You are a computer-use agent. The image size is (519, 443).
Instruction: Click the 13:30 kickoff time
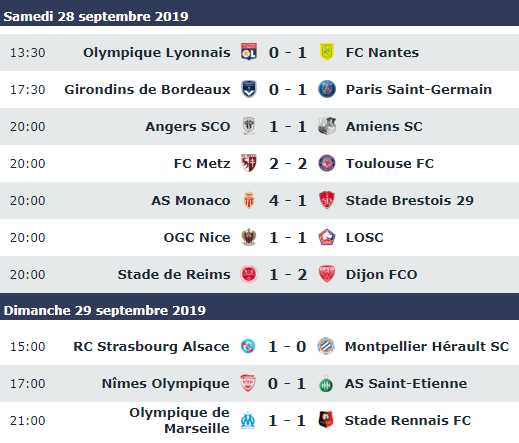point(27,52)
